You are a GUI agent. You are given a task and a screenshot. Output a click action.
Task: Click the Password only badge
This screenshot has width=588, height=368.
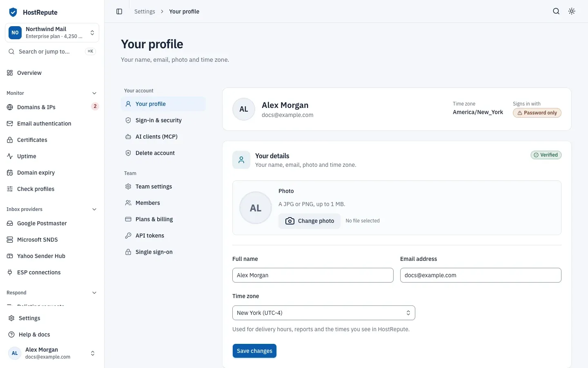(x=537, y=113)
